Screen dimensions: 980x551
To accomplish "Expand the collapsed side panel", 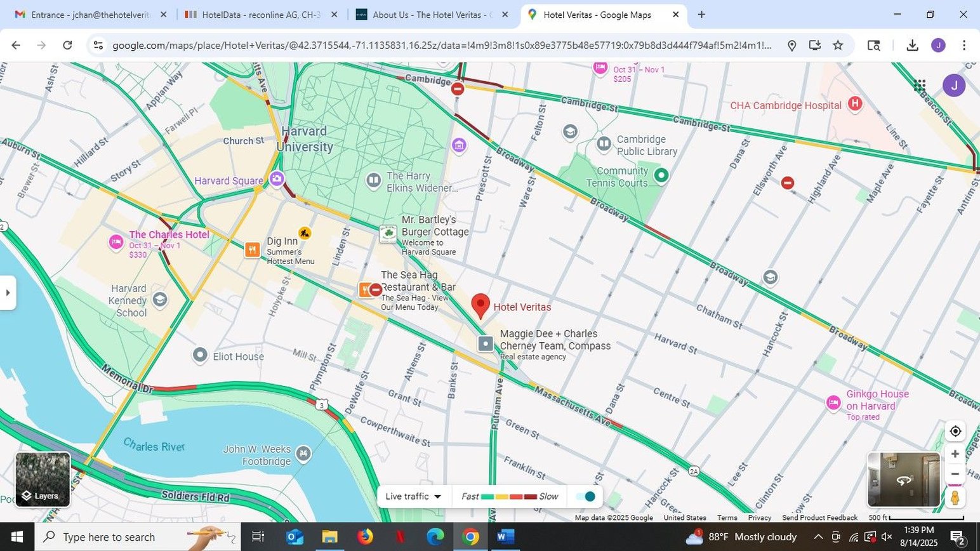I will [8, 293].
